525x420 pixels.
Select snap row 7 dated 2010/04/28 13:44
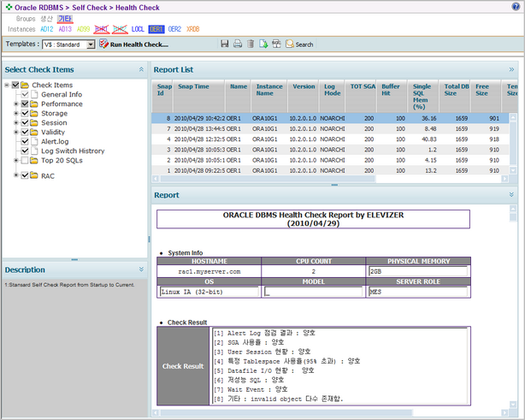330,129
